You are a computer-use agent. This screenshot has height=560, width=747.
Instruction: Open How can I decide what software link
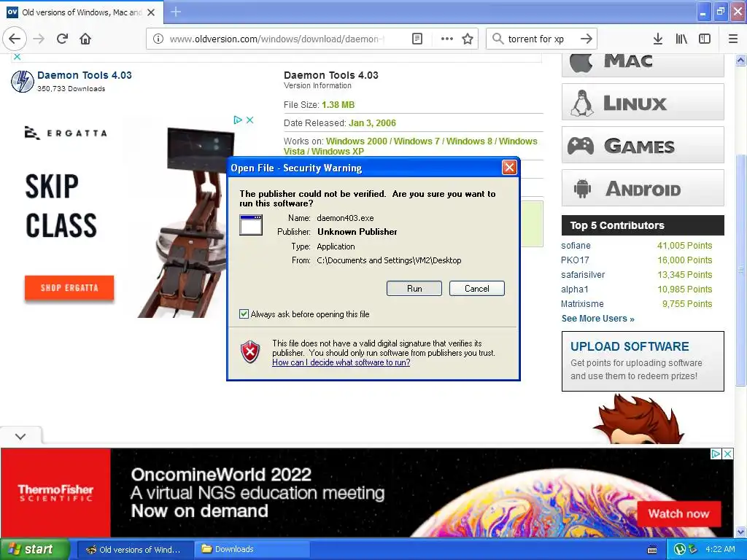point(341,362)
